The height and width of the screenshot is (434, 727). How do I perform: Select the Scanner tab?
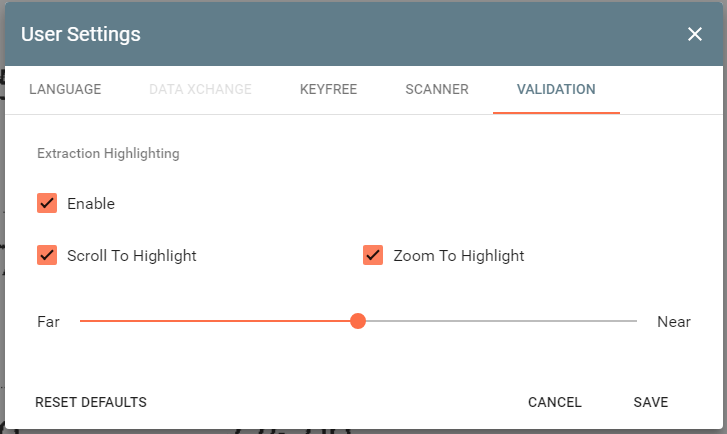click(x=437, y=89)
